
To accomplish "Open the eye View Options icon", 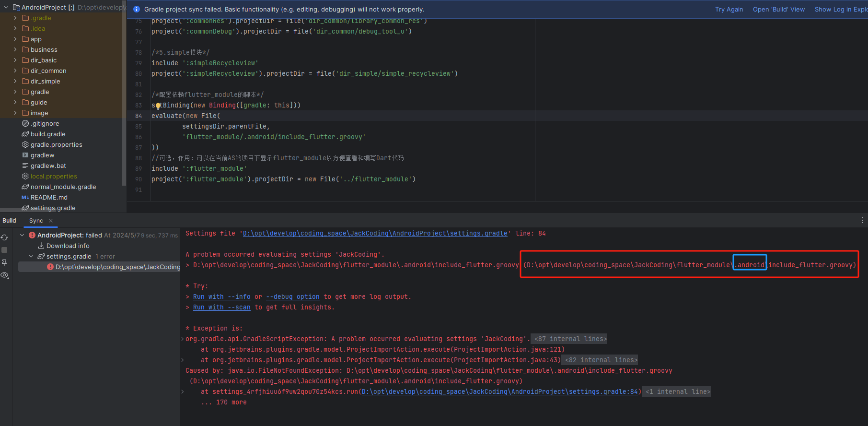I will (4, 275).
